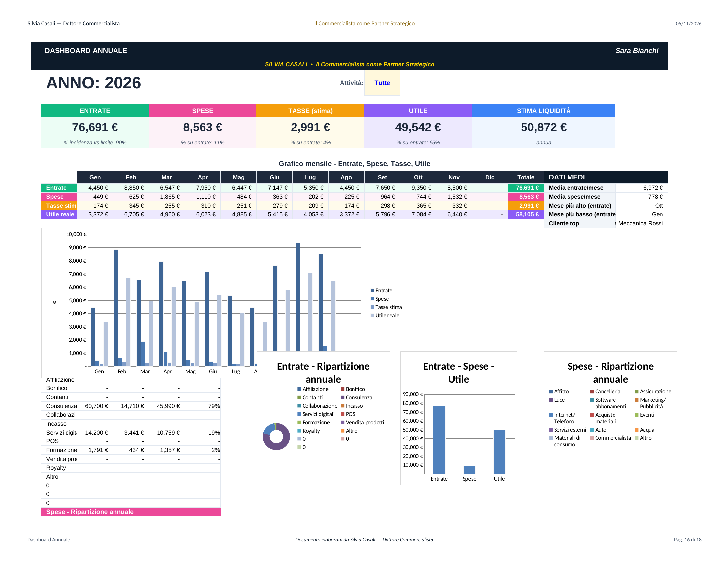Click the Software abbonamenti legend entry
The image size is (728, 563).
608,403
